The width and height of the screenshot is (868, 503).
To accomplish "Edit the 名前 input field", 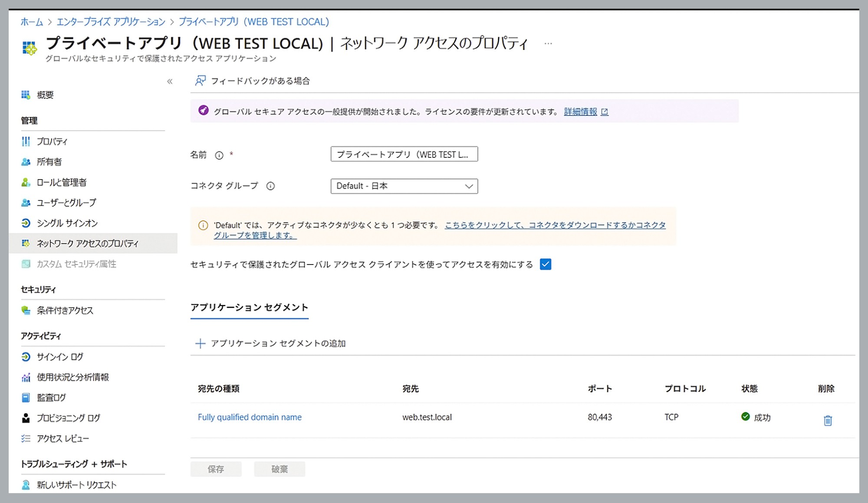I will [x=404, y=154].
